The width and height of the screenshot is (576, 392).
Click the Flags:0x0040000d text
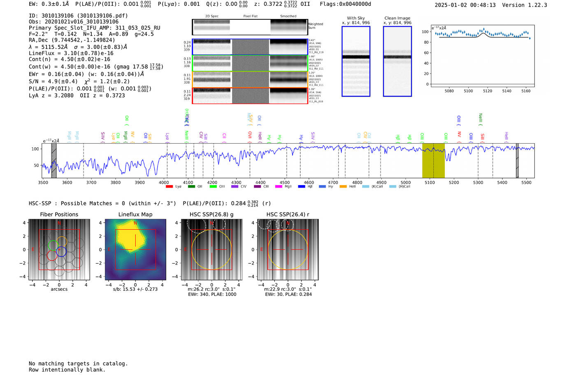[345, 4]
